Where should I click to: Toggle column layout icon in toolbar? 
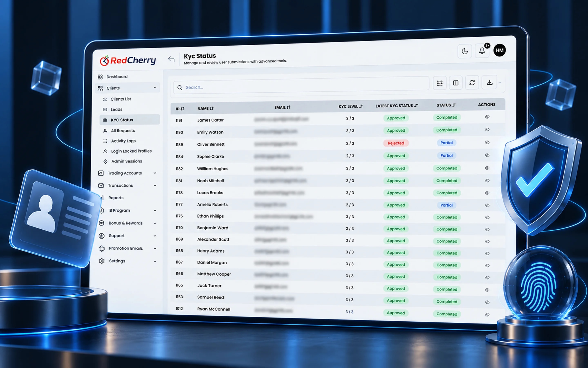point(456,83)
